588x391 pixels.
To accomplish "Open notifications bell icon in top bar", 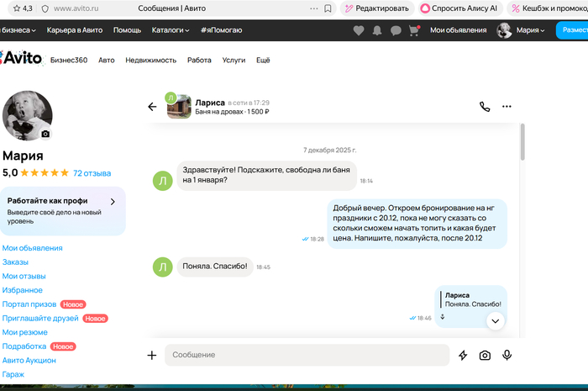I will 377,30.
